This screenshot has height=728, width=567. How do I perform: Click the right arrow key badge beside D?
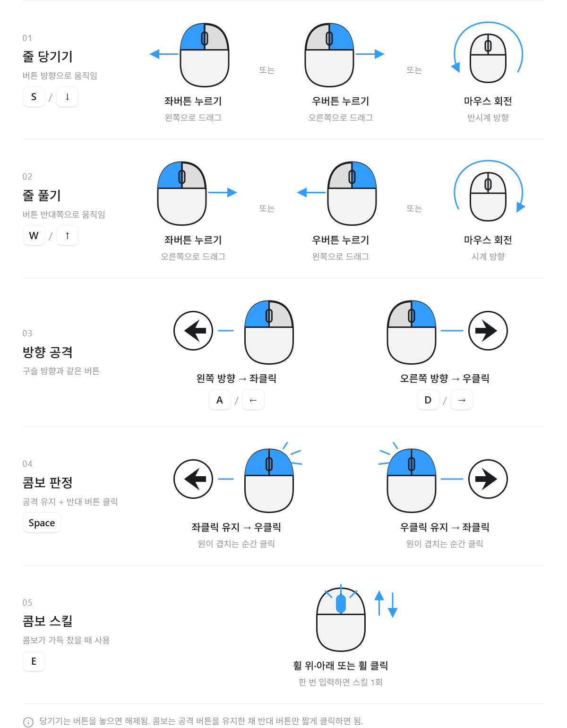[x=462, y=400]
